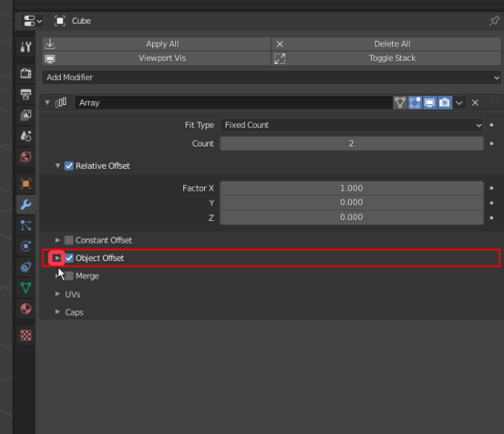Open the Particles properties tab
Image resolution: width=504 pixels, height=434 pixels.
click(x=26, y=225)
